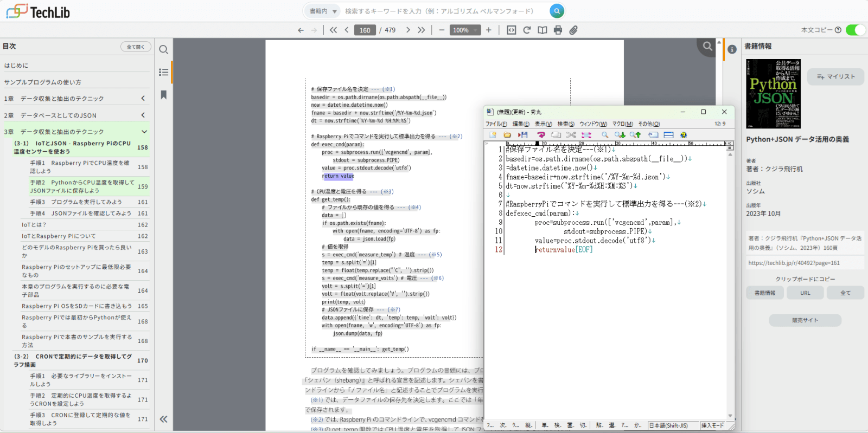Image resolution: width=868 pixels, height=433 pixels.
Task: Zoom in with the plus icon
Action: pyautogui.click(x=488, y=30)
